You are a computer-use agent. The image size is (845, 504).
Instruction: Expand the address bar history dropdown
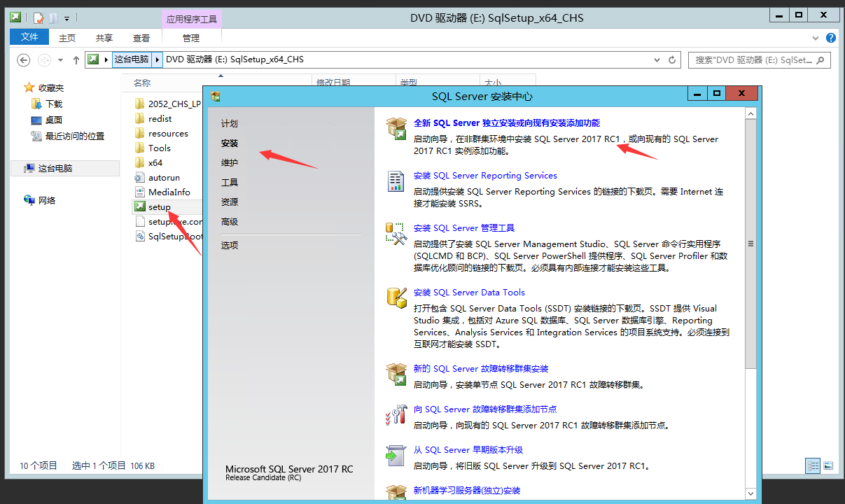pos(657,60)
